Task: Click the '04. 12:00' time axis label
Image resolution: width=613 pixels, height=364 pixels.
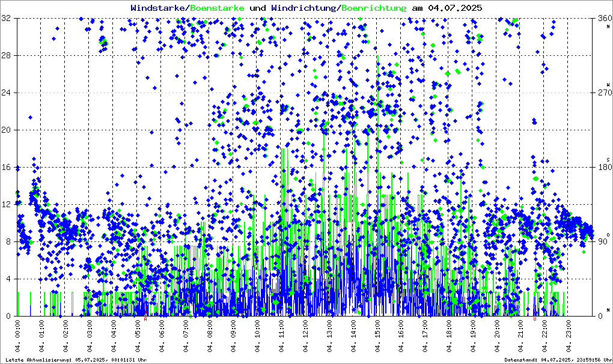Action: [305, 336]
